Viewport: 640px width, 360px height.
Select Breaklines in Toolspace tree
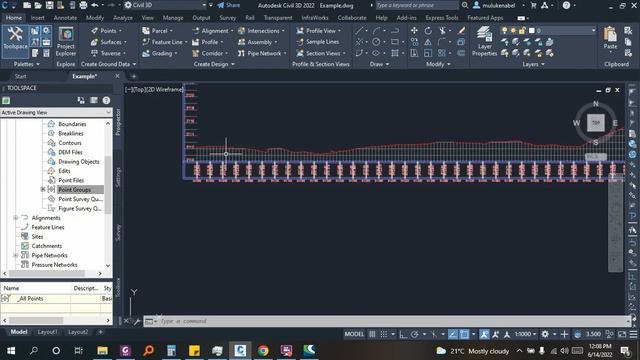71,133
